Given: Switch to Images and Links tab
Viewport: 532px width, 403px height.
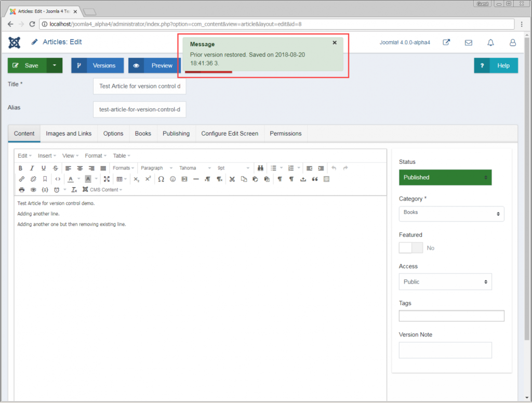Looking at the screenshot, I should (69, 134).
